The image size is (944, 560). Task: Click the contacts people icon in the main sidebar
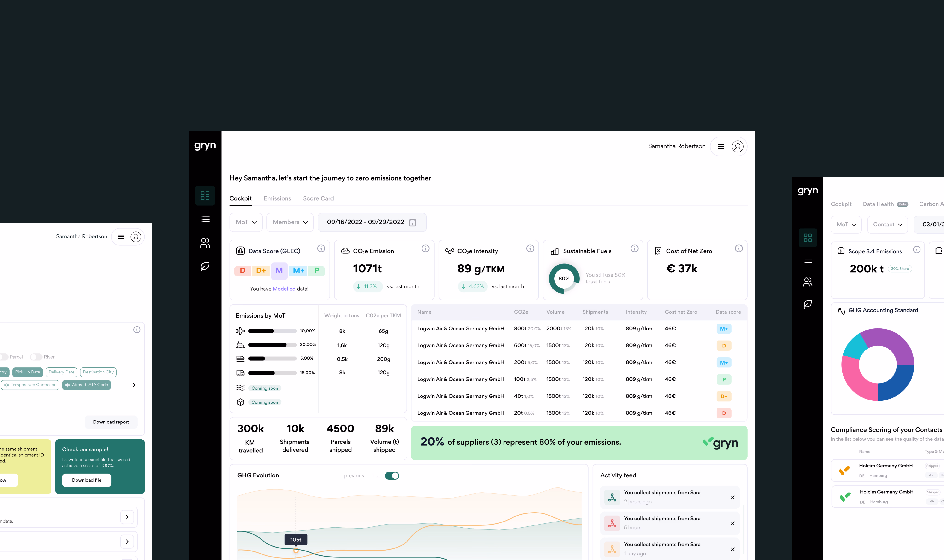tap(205, 243)
